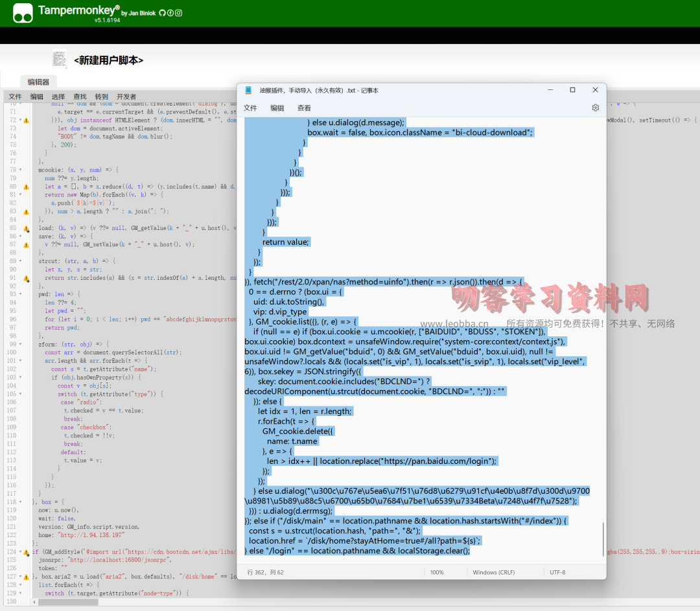The width and height of the screenshot is (700, 611).
Task: Click the UTF-8 encoding indicator
Action: (558, 572)
